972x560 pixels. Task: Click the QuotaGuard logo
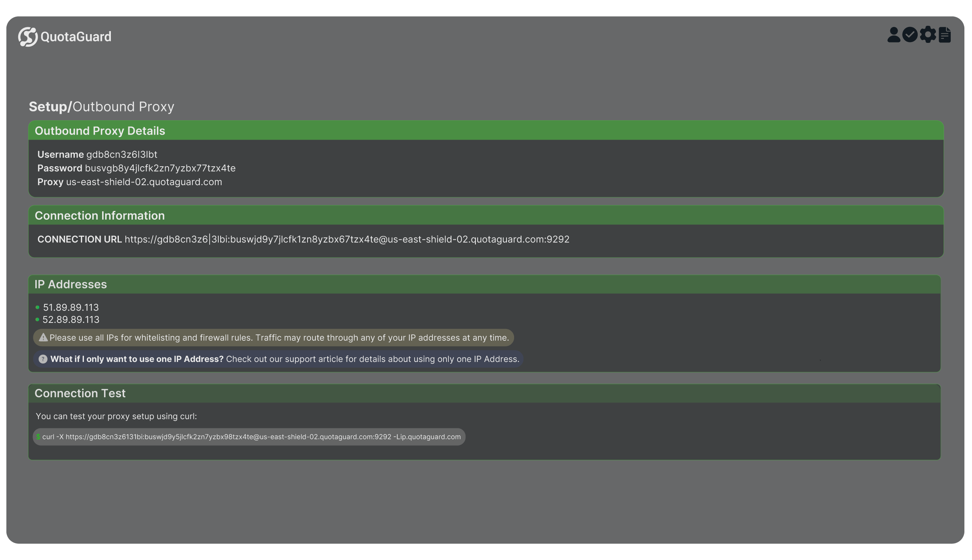[64, 36]
